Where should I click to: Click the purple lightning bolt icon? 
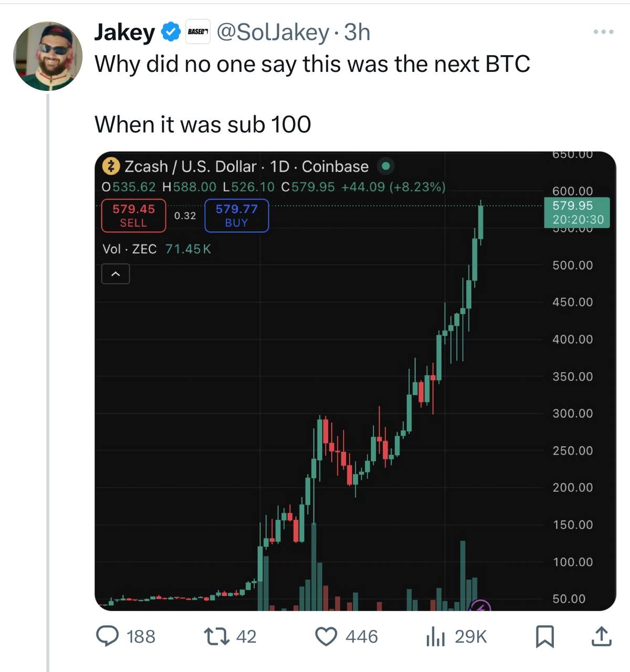[480, 607]
